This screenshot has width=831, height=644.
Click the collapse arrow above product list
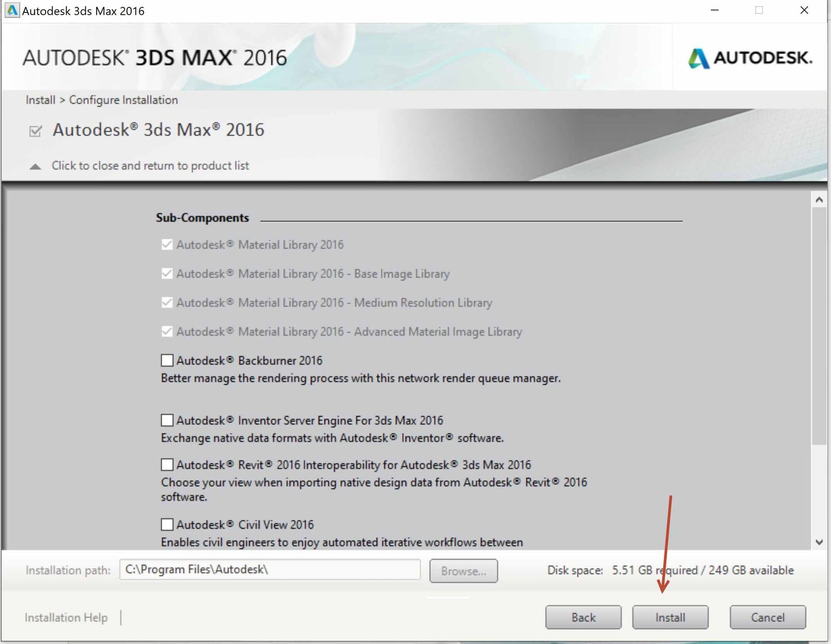(34, 166)
